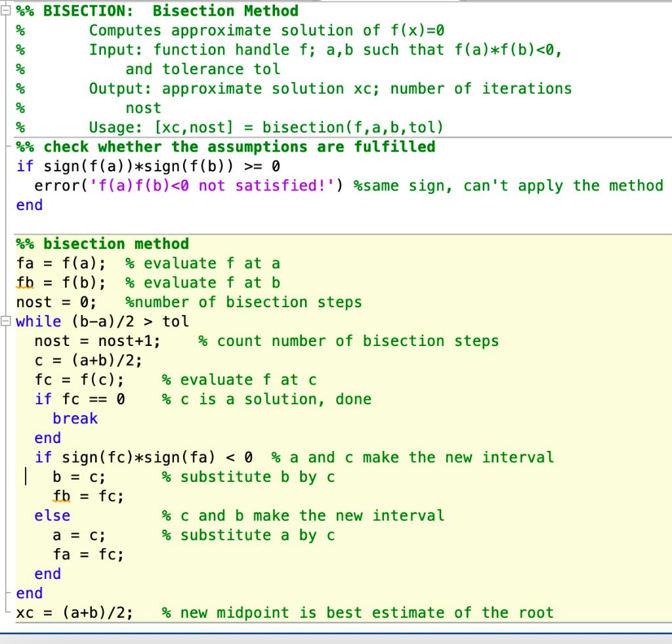
Task: Click the break keyword inside the if block
Action: click(x=75, y=418)
